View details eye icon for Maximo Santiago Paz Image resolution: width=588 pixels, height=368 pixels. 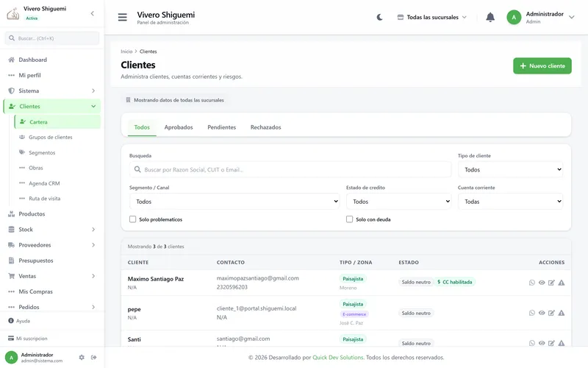coord(542,283)
